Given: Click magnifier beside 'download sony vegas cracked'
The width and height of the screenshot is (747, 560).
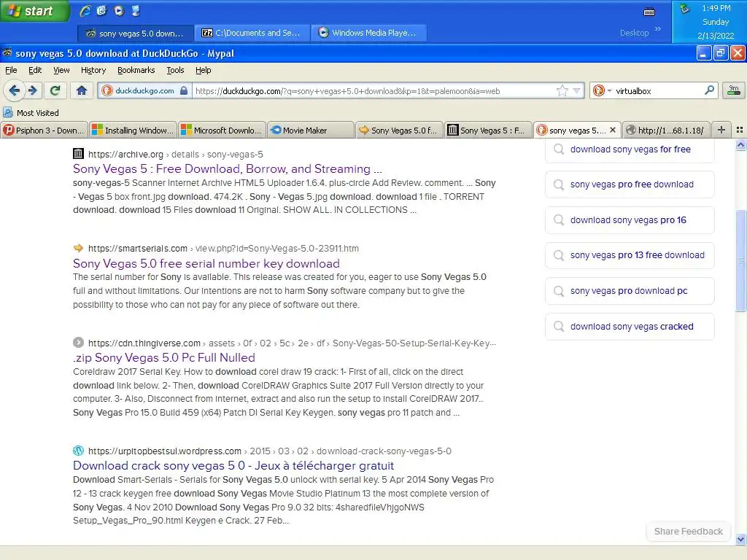Looking at the screenshot, I should pyautogui.click(x=558, y=326).
